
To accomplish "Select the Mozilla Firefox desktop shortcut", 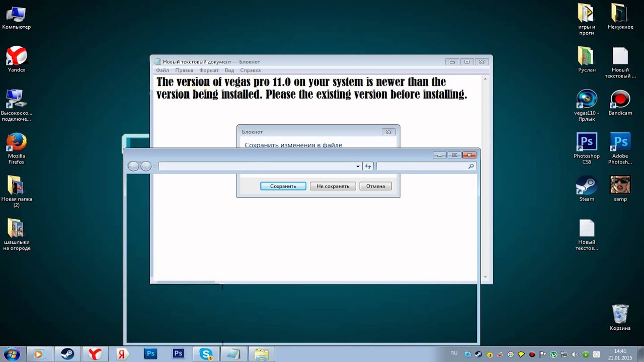I will tap(16, 148).
